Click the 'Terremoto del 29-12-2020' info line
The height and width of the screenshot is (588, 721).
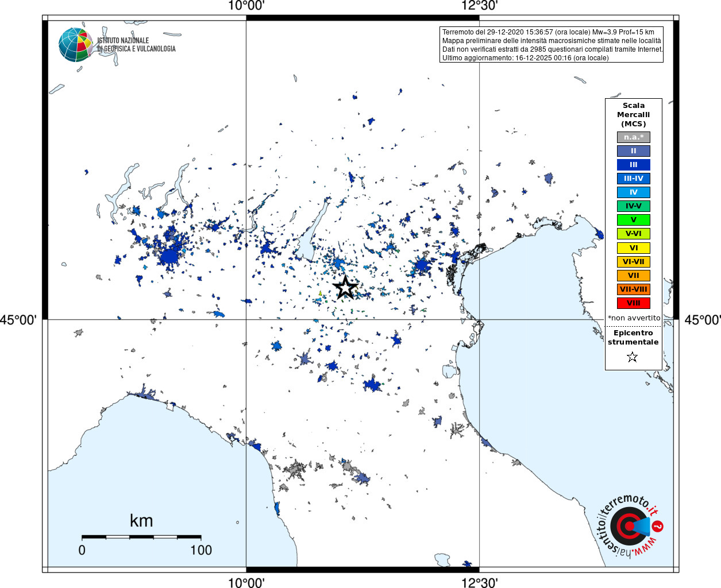tap(548, 32)
